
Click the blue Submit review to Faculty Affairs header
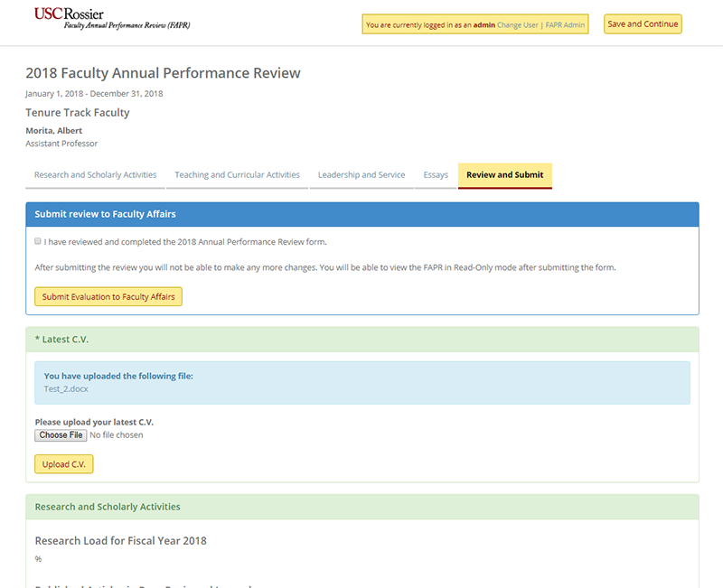coord(105,215)
